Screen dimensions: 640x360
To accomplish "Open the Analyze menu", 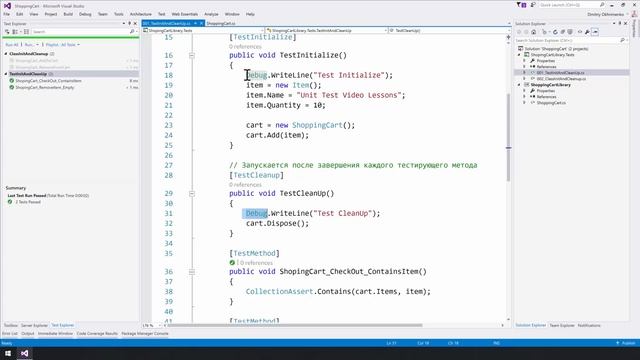I will pos(211,14).
